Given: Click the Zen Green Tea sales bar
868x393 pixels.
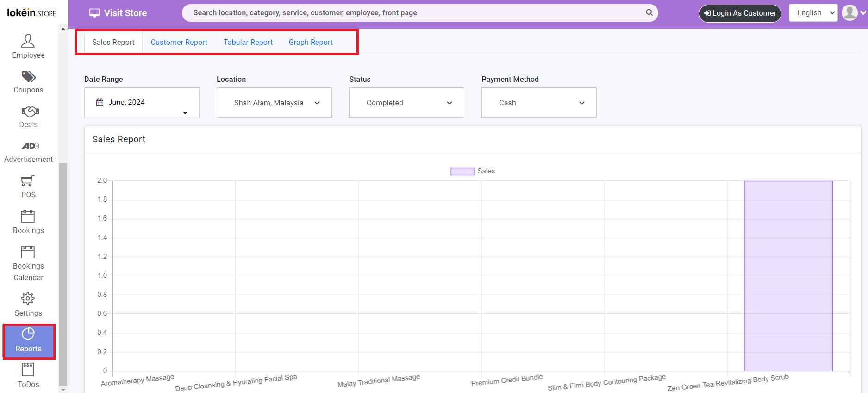Looking at the screenshot, I should [x=788, y=276].
